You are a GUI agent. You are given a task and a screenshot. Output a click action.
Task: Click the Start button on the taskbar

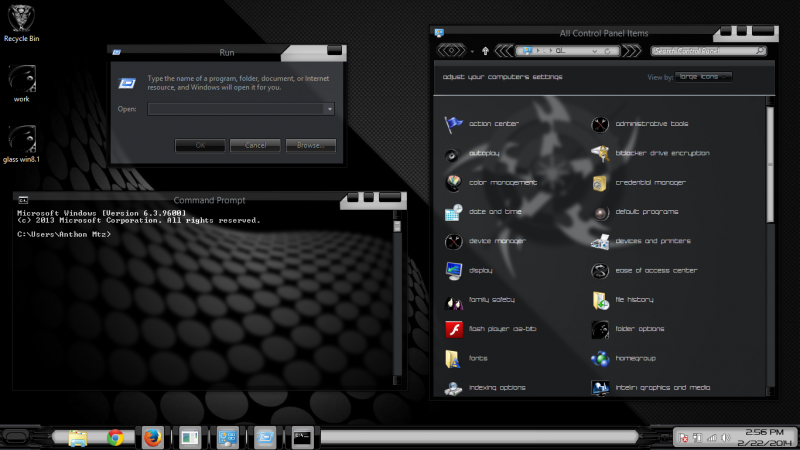[x=17, y=437]
